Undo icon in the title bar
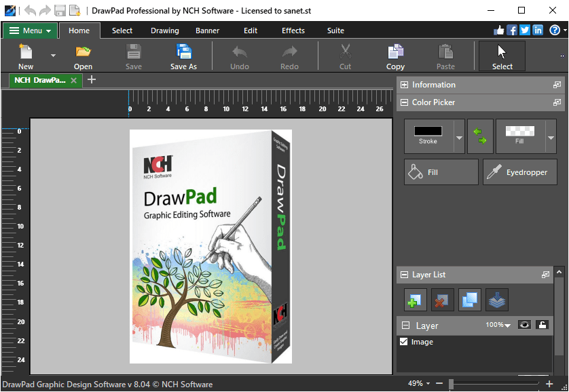569x392 pixels. 31,10
